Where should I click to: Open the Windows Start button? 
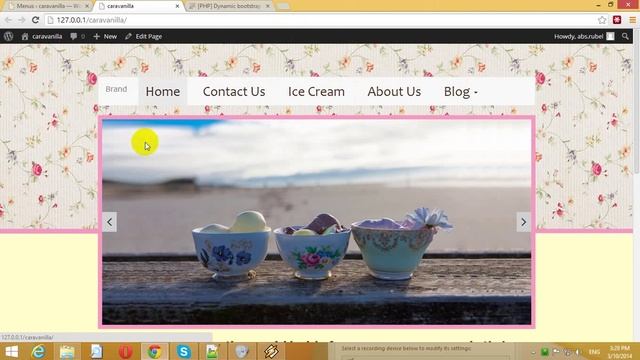click(x=11, y=351)
